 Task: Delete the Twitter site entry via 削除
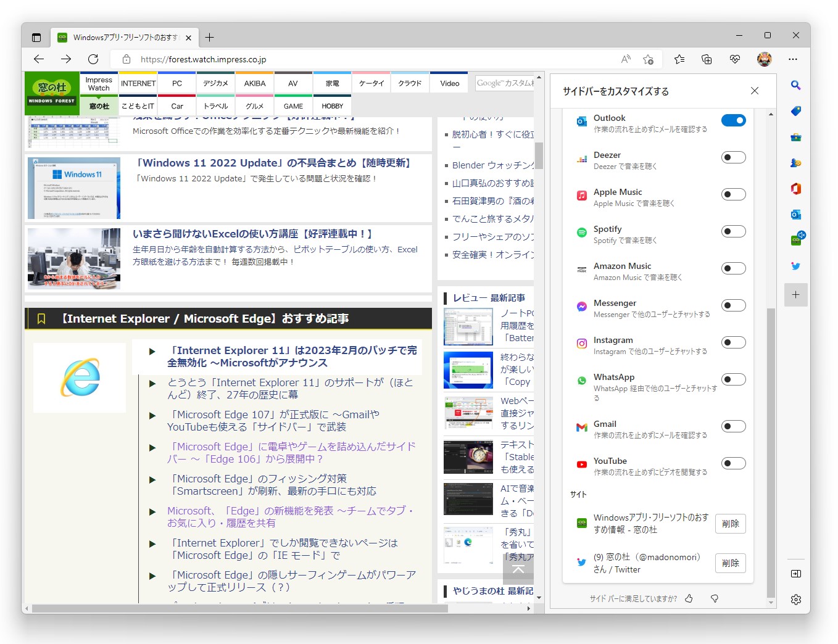pos(730,563)
